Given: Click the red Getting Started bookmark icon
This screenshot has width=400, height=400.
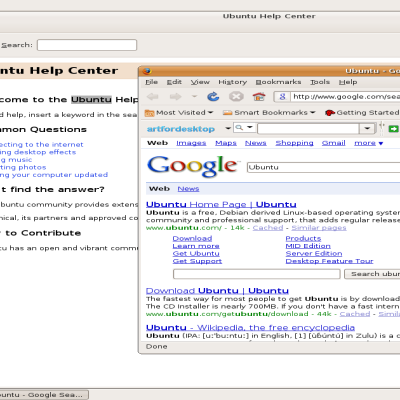Looking at the screenshot, I should pyautogui.click(x=330, y=113).
